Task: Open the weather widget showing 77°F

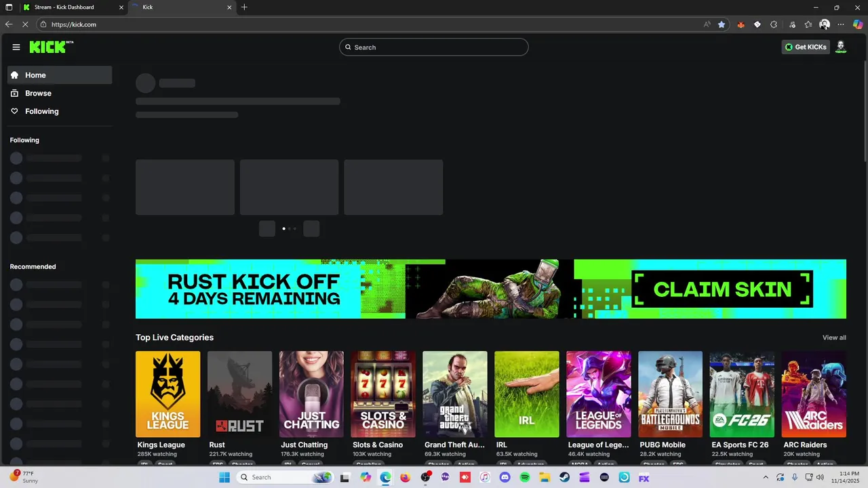Action: point(24,477)
